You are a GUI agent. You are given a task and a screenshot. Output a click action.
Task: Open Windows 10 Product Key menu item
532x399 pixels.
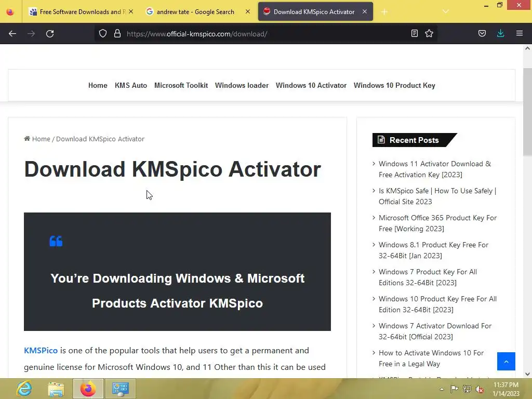[x=394, y=86]
